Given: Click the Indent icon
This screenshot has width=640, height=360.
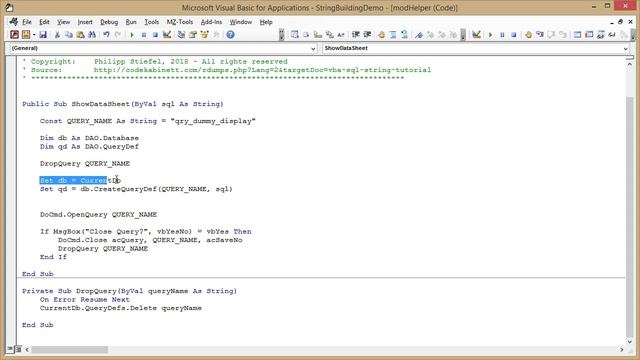Looking at the screenshot, I should pyautogui.click(x=356, y=35).
